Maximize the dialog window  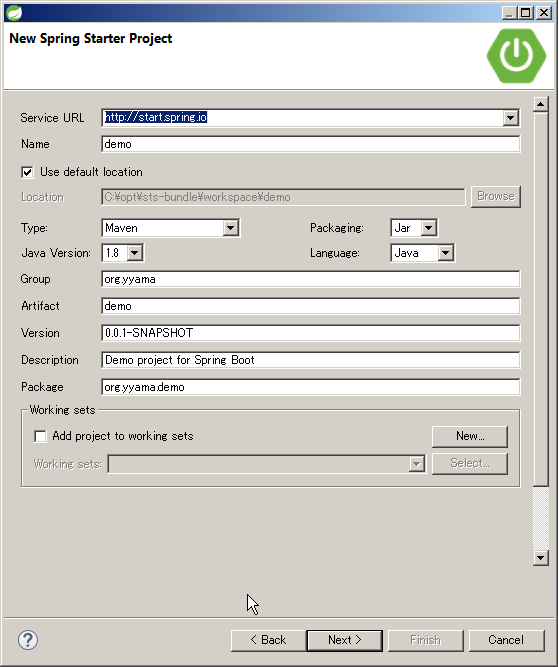coord(526,13)
